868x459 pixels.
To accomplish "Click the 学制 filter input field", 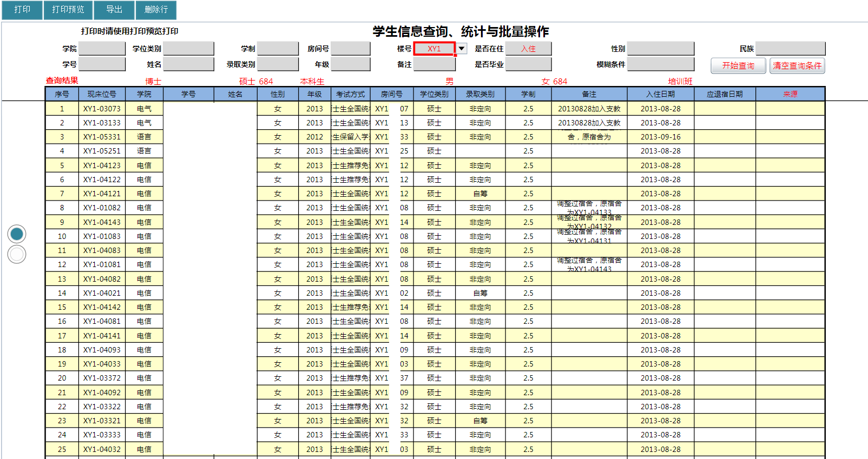I will point(278,49).
